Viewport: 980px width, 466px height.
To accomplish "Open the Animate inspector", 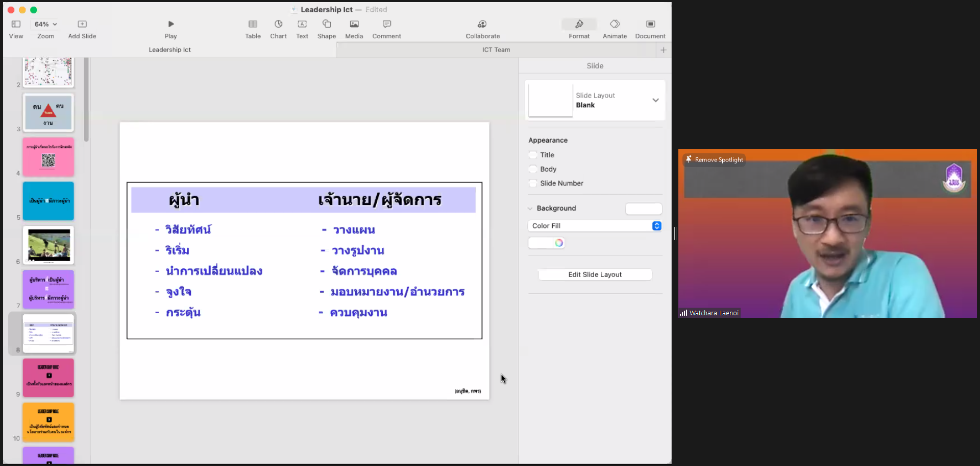I will pyautogui.click(x=615, y=29).
